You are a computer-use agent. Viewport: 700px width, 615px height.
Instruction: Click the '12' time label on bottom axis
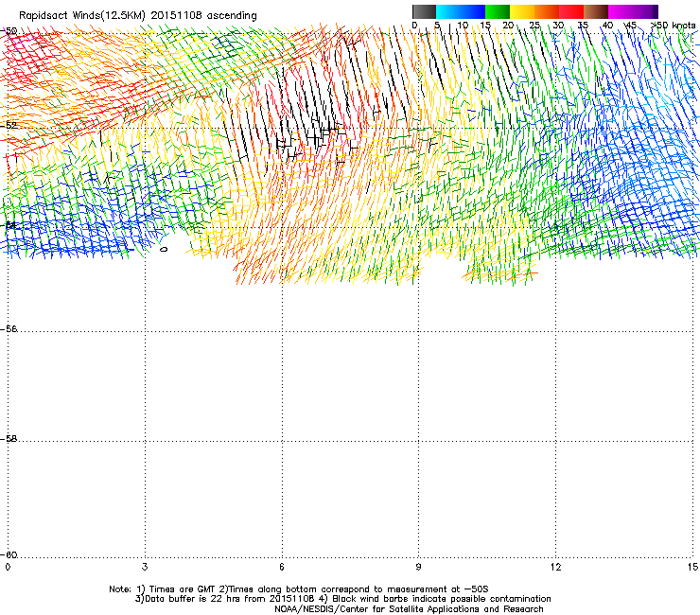pos(555,567)
